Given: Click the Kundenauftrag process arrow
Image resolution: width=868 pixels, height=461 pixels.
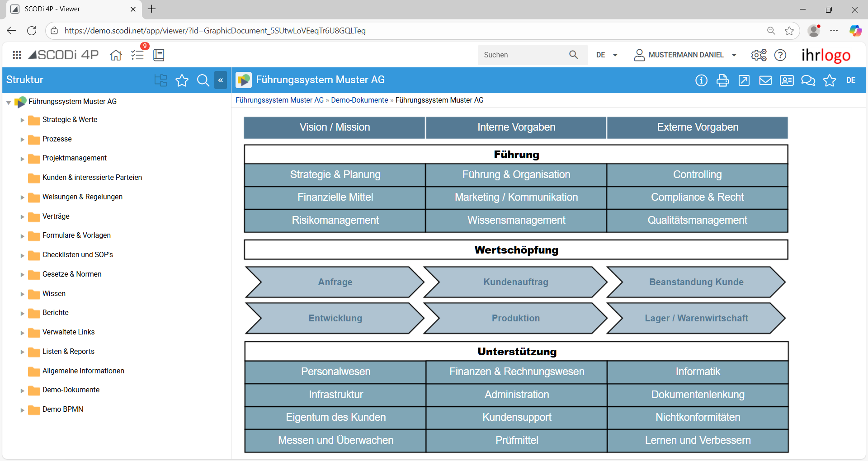Looking at the screenshot, I should [x=515, y=282].
